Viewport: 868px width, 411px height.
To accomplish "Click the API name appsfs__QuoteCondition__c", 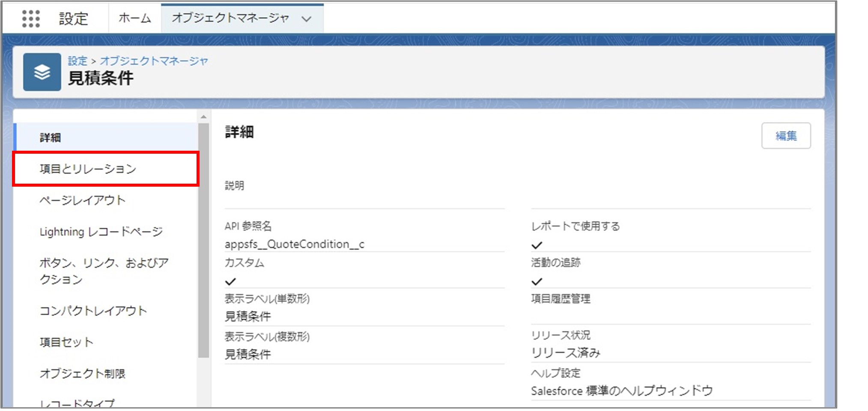I will [295, 244].
